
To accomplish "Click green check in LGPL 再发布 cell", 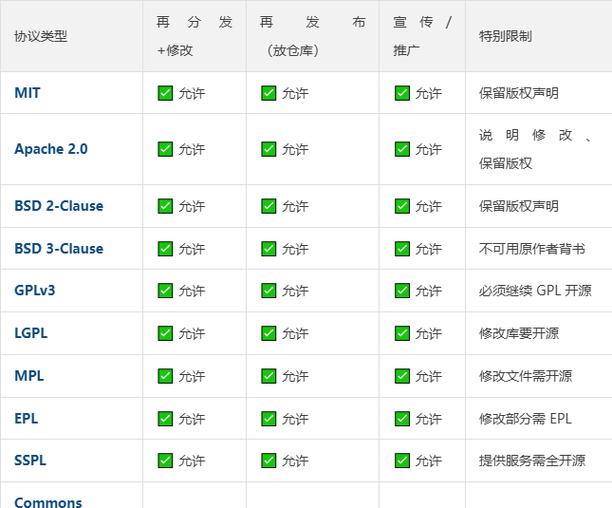I will [x=269, y=333].
